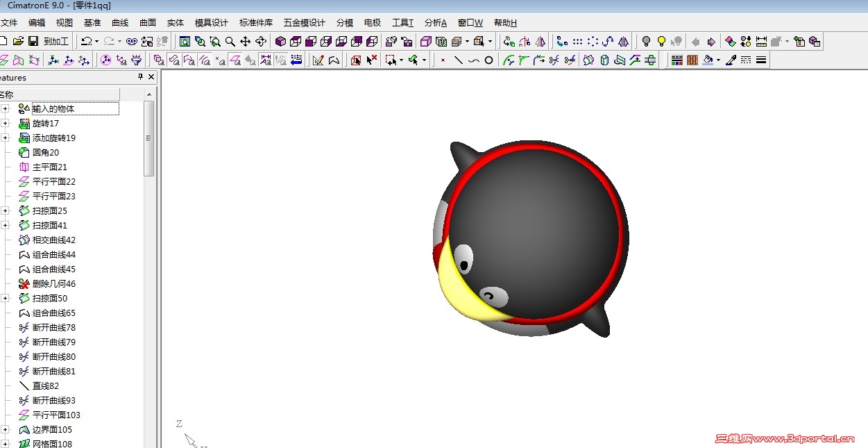Expand the 扫掠面41 feature node
This screenshot has height=448, width=868.
coord(5,226)
